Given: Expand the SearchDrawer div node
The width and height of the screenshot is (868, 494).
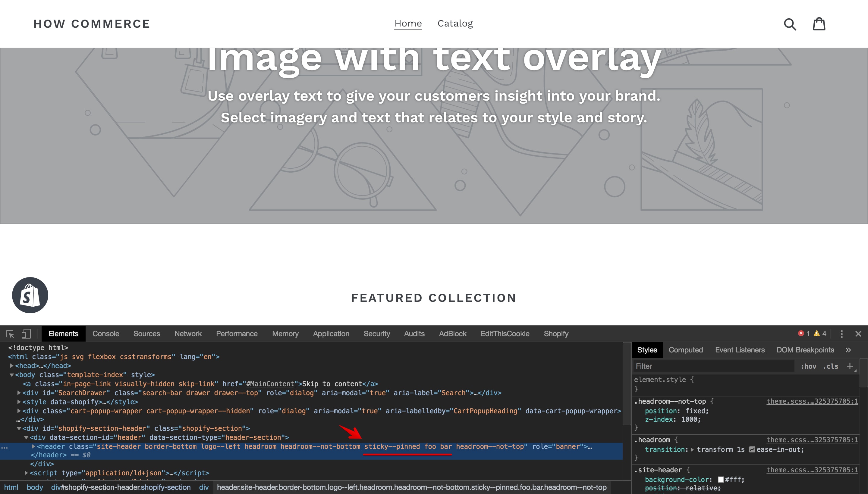Looking at the screenshot, I should click(x=19, y=393).
